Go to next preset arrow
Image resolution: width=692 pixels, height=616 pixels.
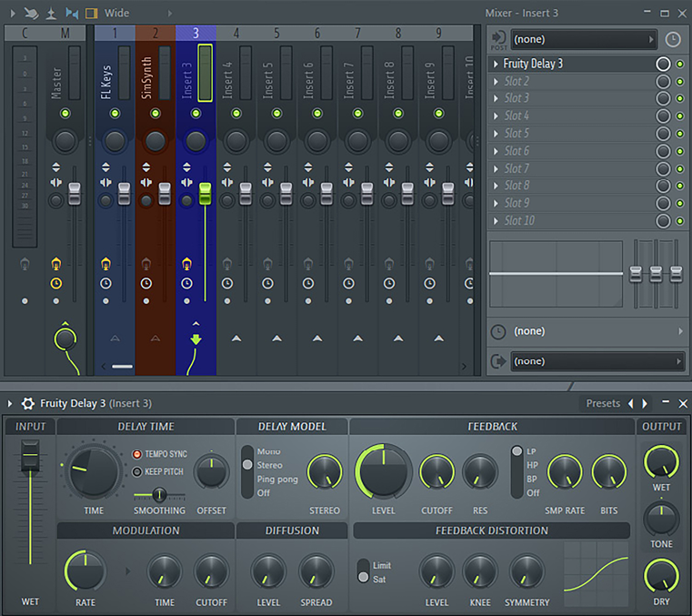(645, 404)
